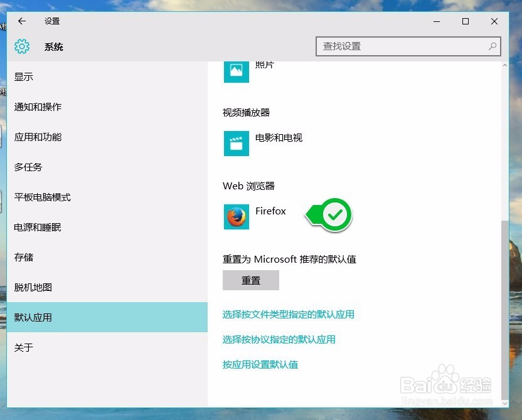This screenshot has height=420, width=522.
Task: Open 电源和睡眠 settings
Action: tap(107, 227)
